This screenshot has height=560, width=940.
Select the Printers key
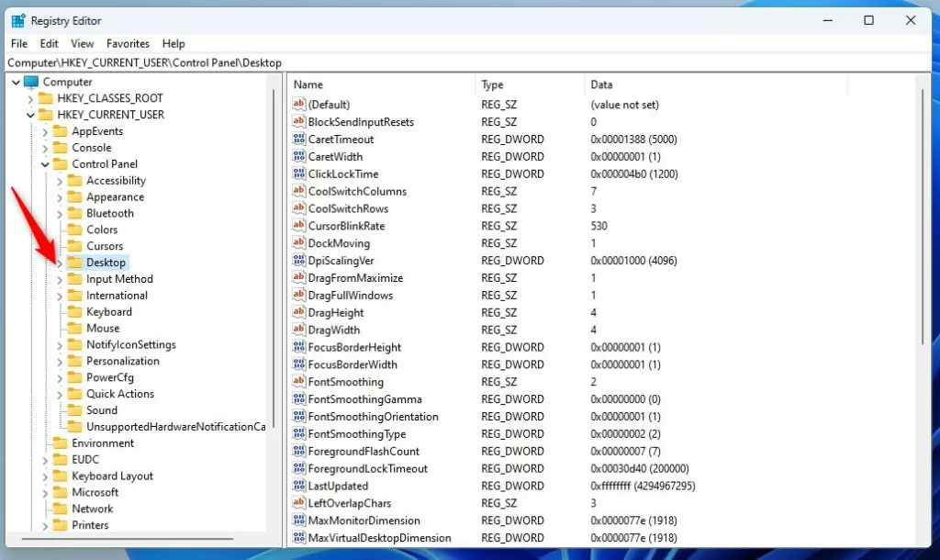click(x=90, y=524)
